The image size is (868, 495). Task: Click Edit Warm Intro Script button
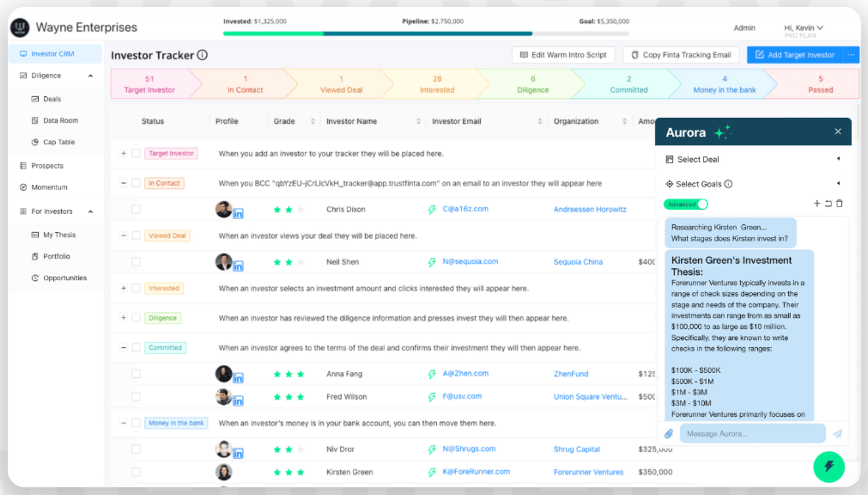pos(563,55)
